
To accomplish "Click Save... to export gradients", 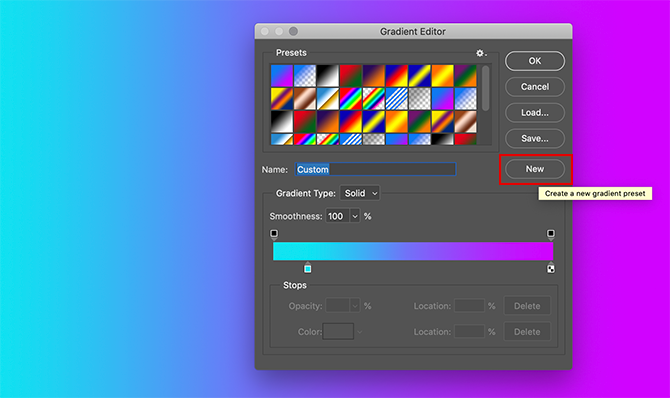I will click(535, 139).
